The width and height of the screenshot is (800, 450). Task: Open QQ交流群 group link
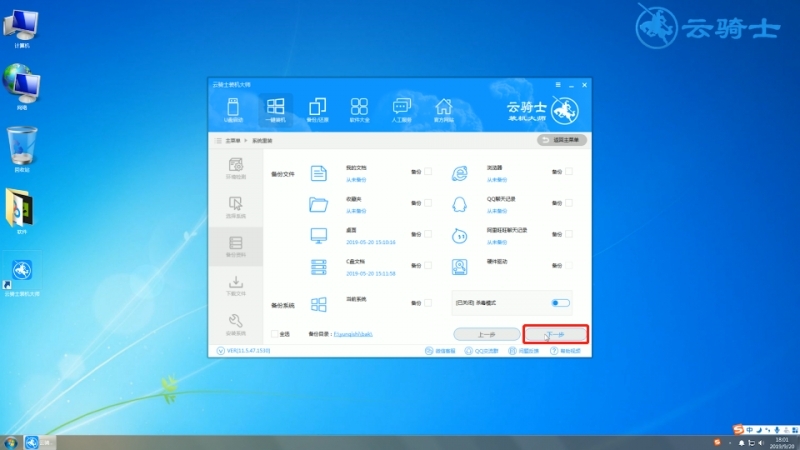coord(482,351)
